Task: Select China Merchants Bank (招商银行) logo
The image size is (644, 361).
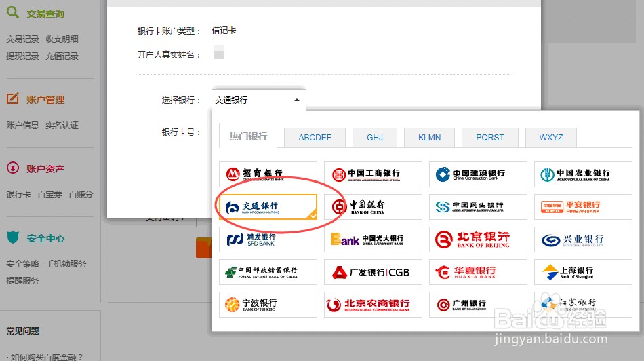Action: click(268, 174)
